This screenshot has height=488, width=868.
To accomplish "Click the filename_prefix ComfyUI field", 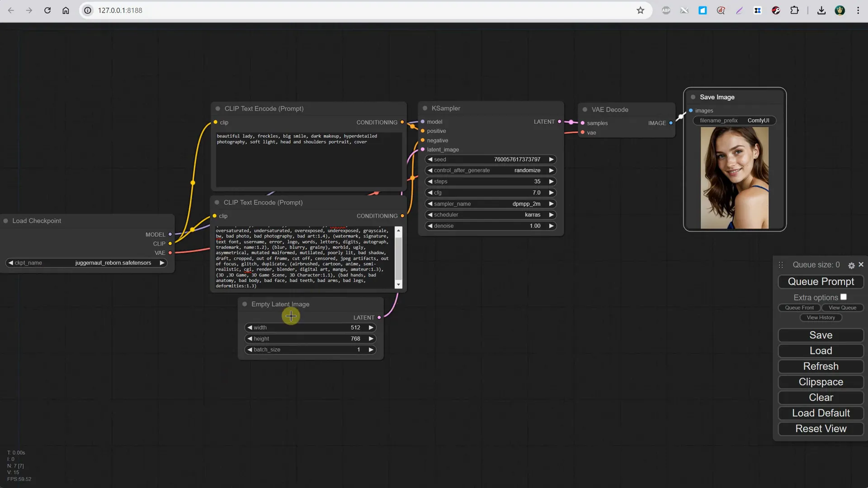I will [735, 120].
